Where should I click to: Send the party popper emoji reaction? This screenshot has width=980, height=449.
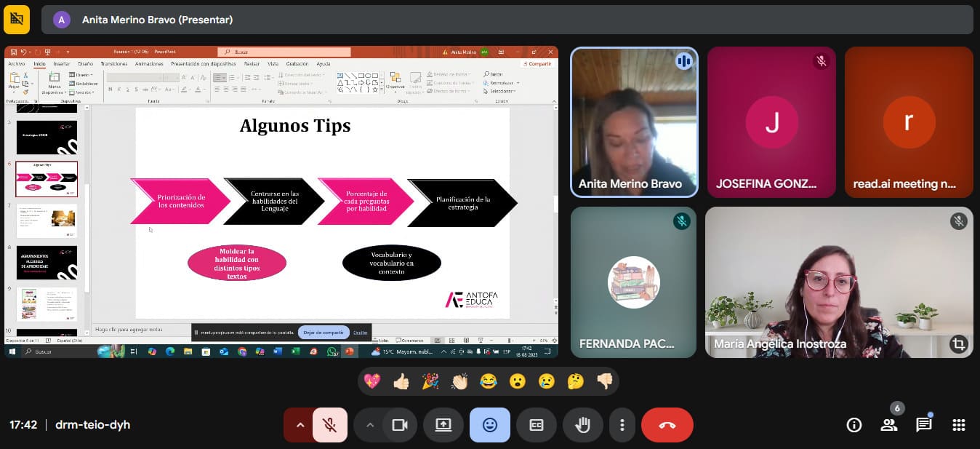point(430,381)
